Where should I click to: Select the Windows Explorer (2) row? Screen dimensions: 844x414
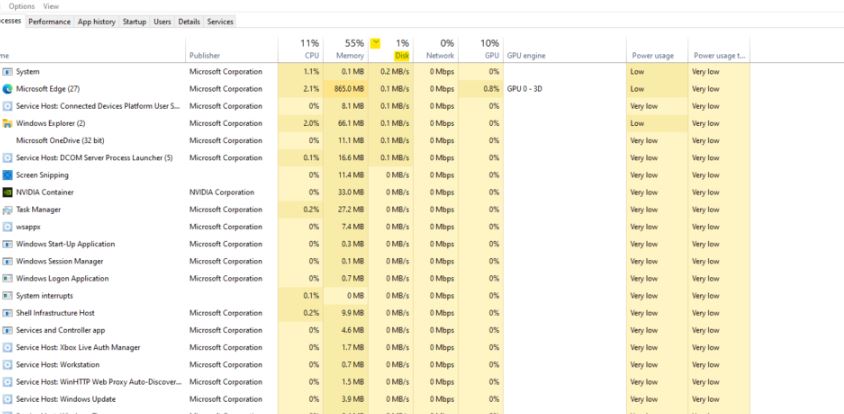pos(375,123)
